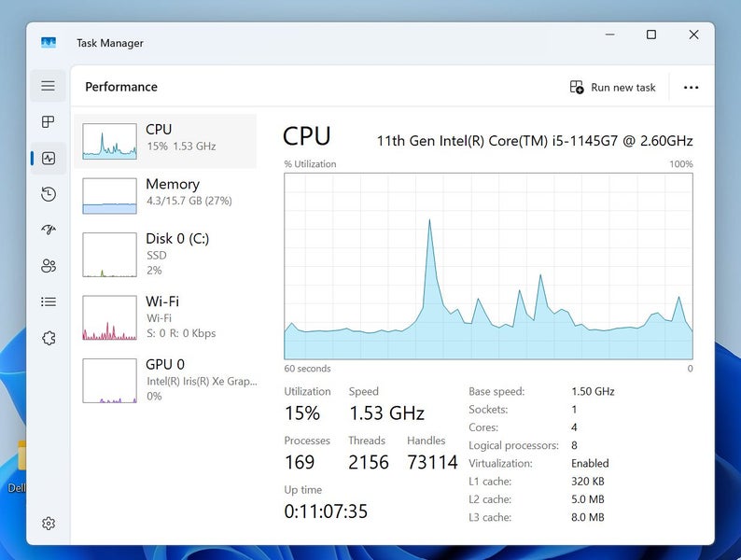Click the Task Manager title bar icon
The image size is (741, 560).
[49, 43]
